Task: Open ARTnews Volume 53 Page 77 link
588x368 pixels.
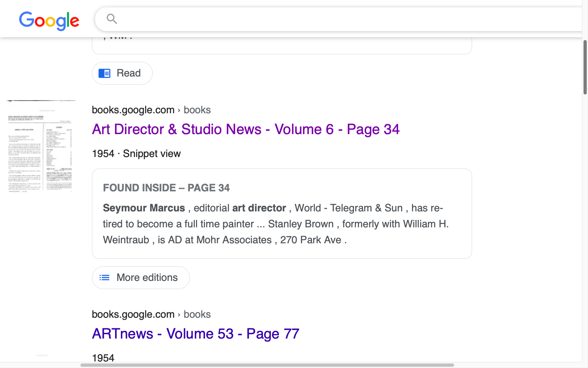Action: [196, 334]
